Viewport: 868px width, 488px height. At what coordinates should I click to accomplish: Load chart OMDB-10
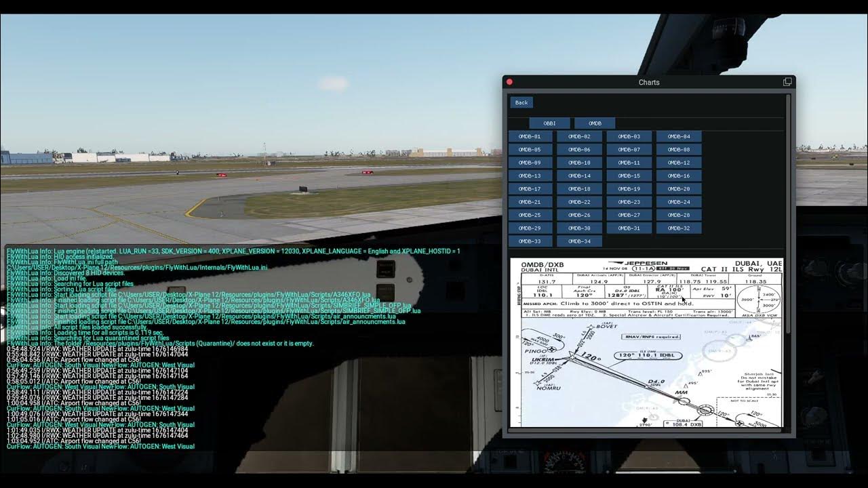click(579, 163)
